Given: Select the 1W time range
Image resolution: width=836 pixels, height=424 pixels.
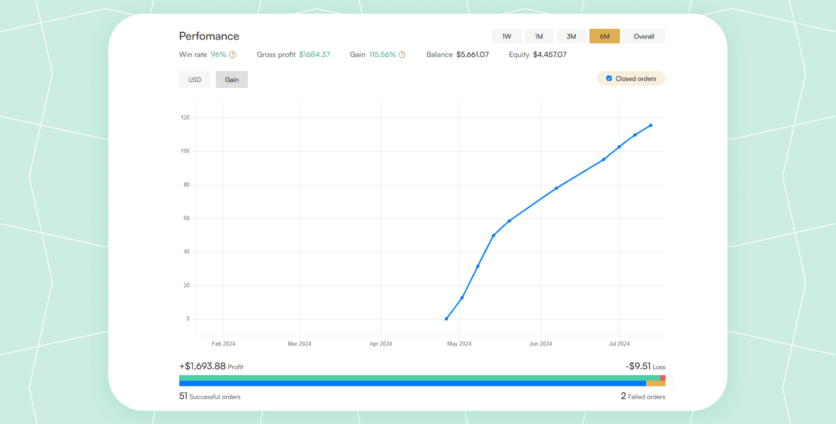Looking at the screenshot, I should pos(507,36).
